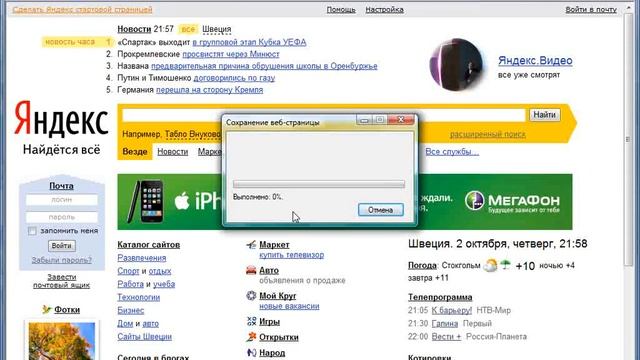Open the Настройка link at top
Screen dimensions: 640x360
click(x=384, y=9)
